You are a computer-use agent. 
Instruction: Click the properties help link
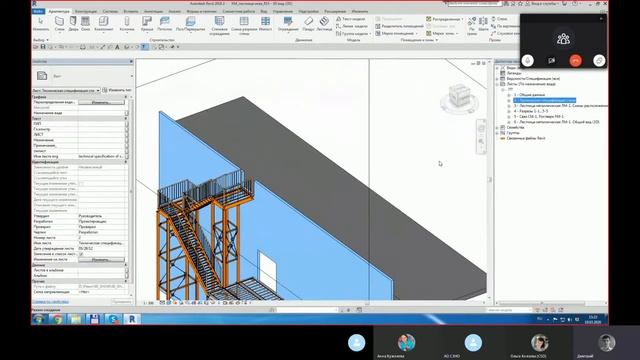[x=50, y=302]
